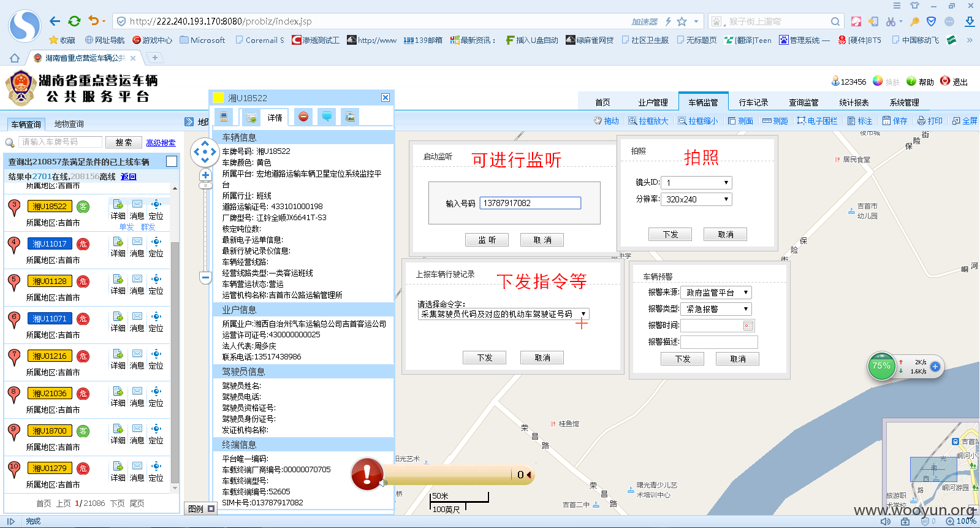Screen dimensions: 980x528
Task: Click the 打印 print tool
Action: point(930,121)
